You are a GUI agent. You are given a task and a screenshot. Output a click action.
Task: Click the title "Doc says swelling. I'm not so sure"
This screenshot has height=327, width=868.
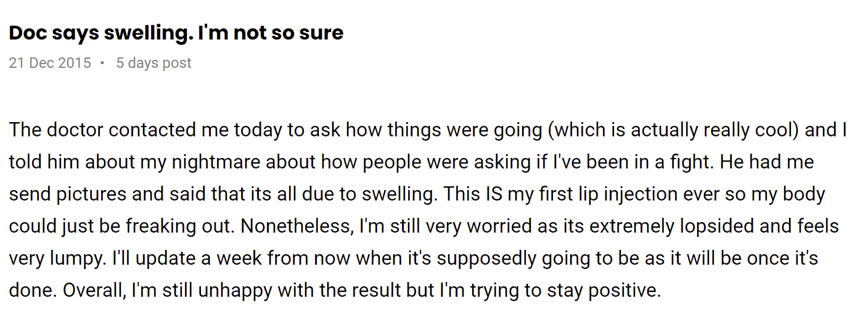point(176,33)
